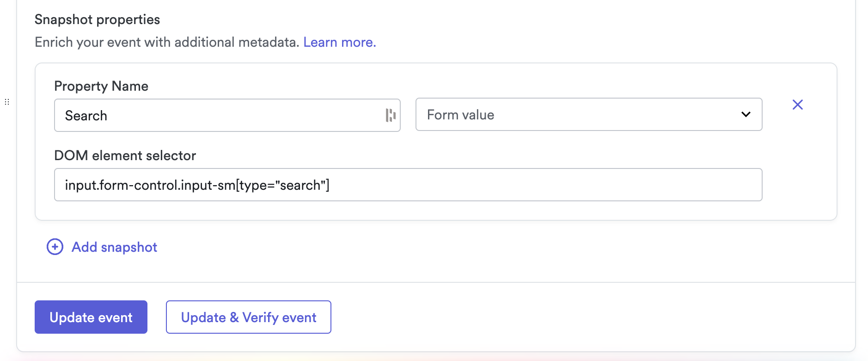Click the password manager icon in Search field

tap(391, 115)
